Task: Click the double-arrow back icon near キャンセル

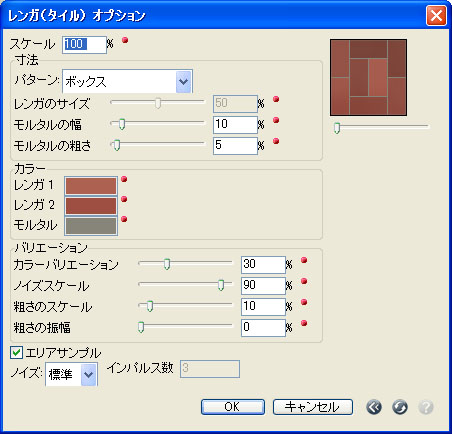Action: coord(374,407)
